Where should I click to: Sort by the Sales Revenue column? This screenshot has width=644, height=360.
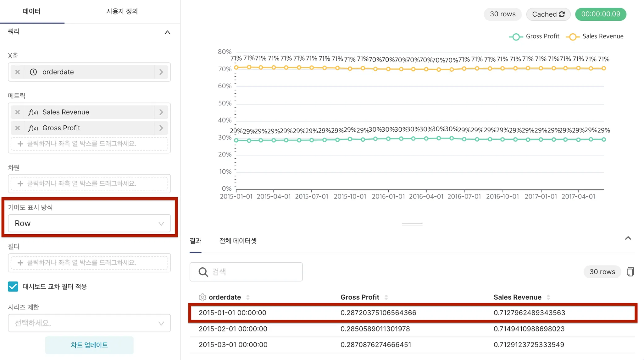tap(548, 297)
